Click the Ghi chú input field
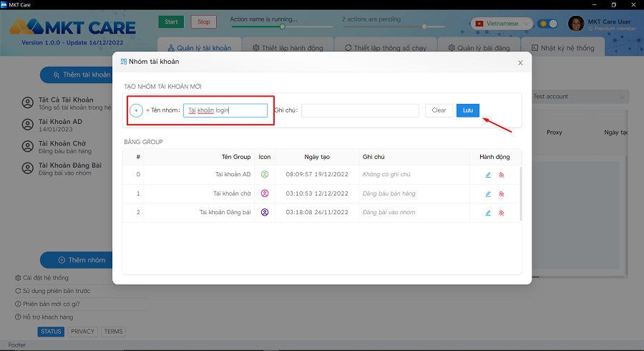Screen dimensions: 644x351 (360, 110)
